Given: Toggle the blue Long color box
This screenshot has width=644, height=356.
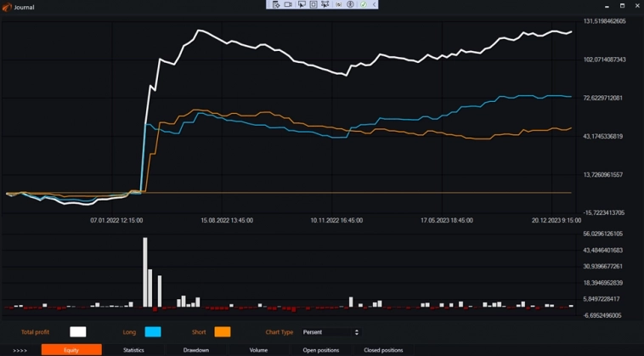Looking at the screenshot, I should click(x=153, y=332).
